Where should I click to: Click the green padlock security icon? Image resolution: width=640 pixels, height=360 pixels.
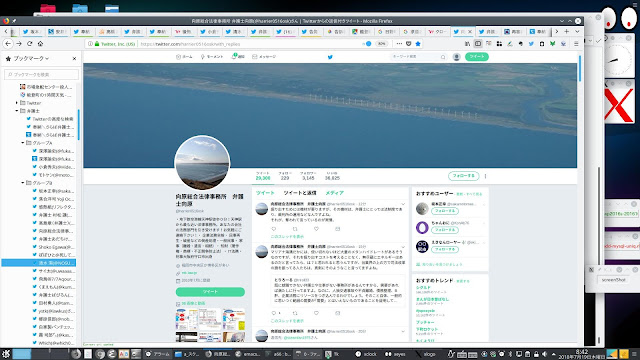tap(97, 44)
